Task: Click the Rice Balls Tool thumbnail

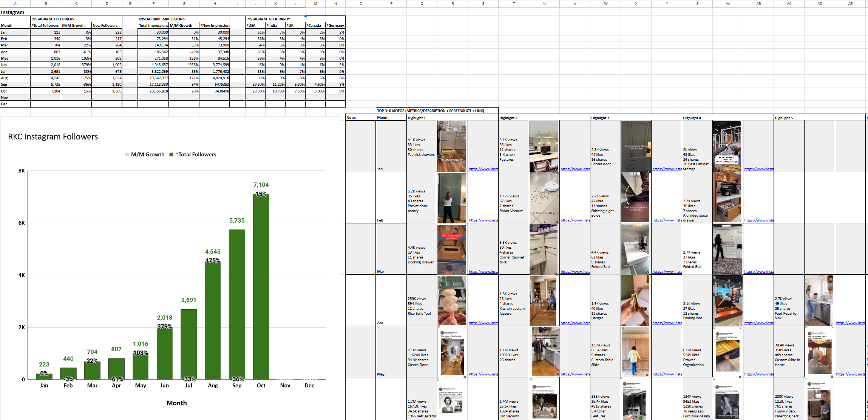Action: click(452, 300)
